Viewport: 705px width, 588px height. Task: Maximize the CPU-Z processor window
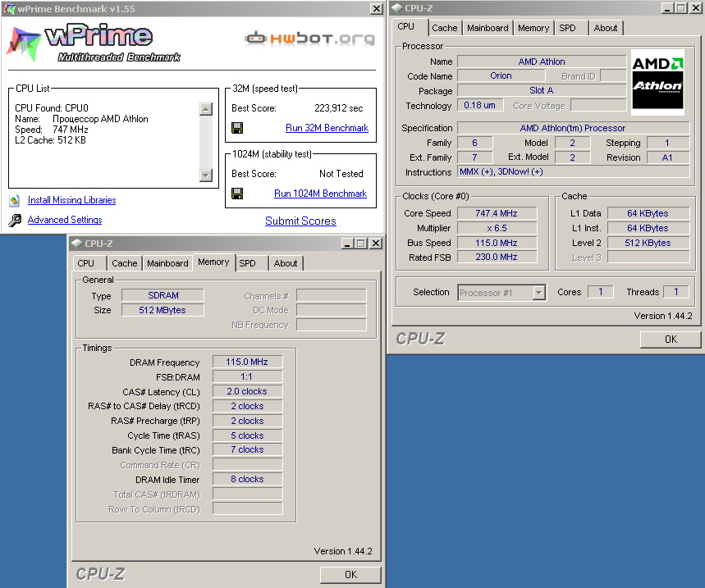pos(680,7)
